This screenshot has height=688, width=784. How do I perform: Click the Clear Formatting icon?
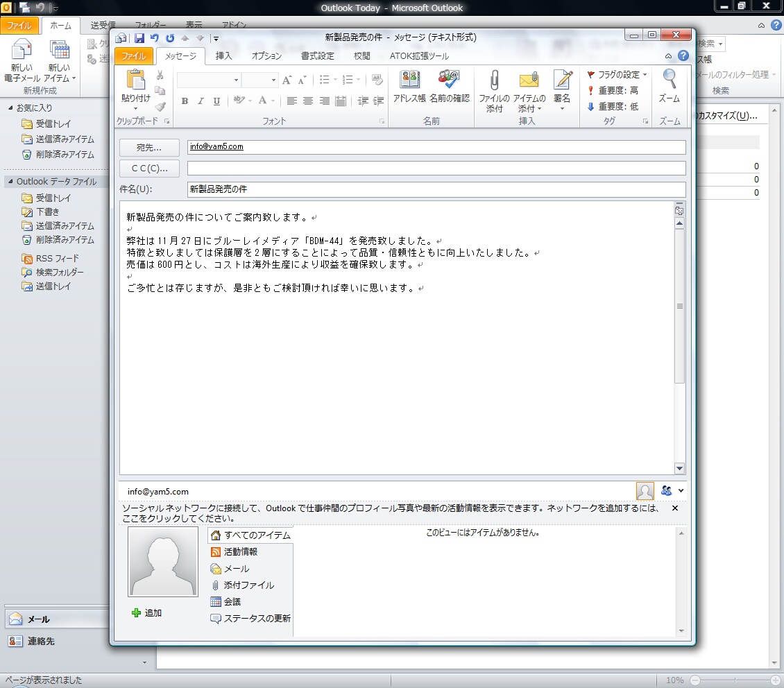(x=377, y=80)
